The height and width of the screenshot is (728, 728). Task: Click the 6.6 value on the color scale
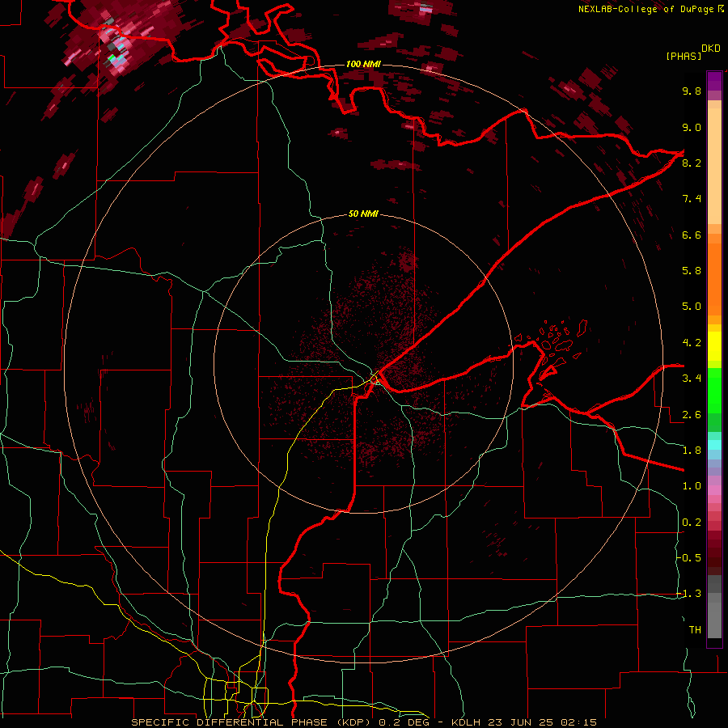pyautogui.click(x=692, y=235)
